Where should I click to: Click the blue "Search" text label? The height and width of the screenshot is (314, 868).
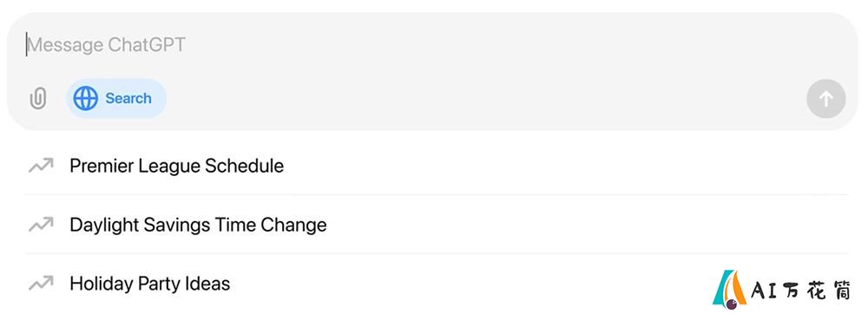(128, 98)
